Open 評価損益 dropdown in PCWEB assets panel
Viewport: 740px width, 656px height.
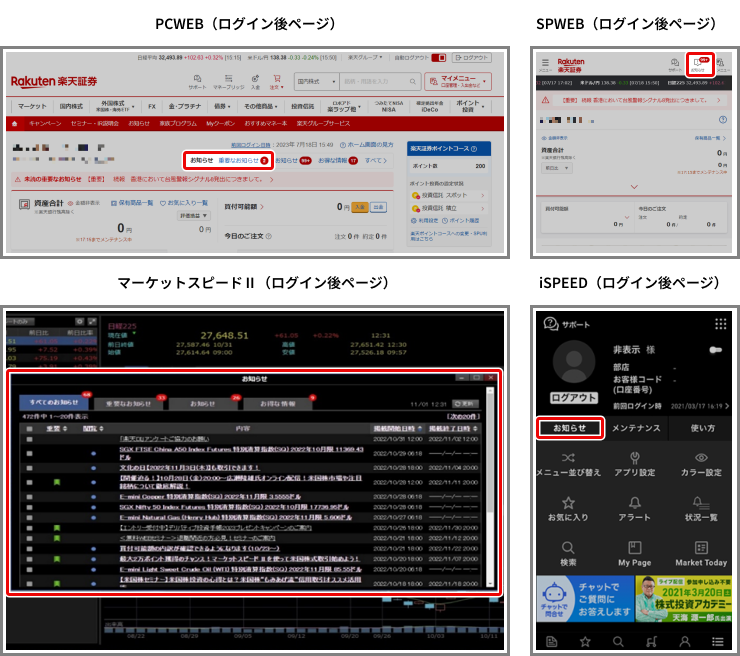pyautogui.click(x=193, y=216)
